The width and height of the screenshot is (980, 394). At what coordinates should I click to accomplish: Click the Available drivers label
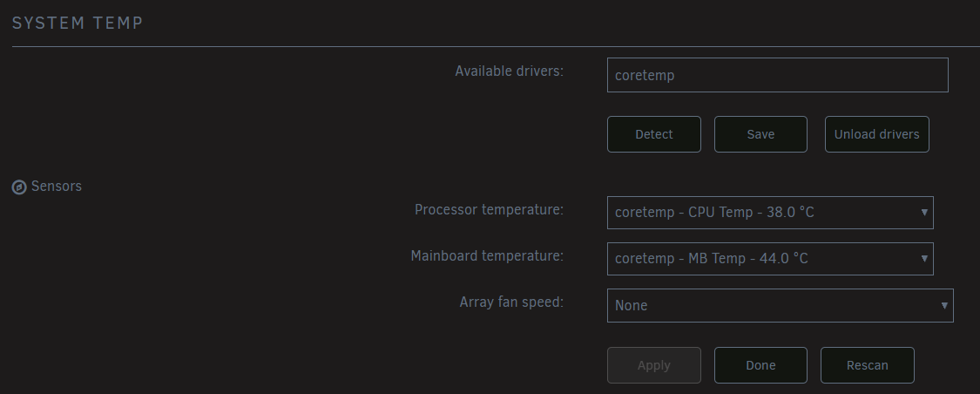click(510, 71)
